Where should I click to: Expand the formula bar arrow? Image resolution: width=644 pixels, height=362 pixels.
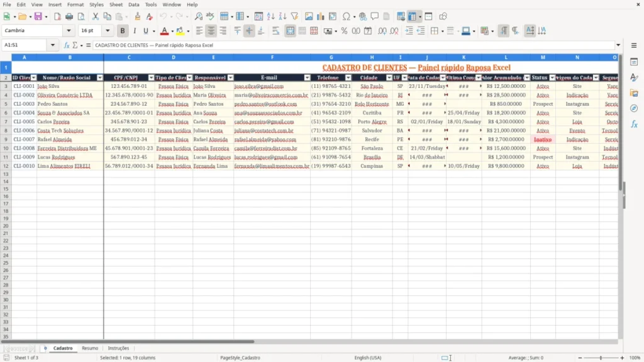618,45
